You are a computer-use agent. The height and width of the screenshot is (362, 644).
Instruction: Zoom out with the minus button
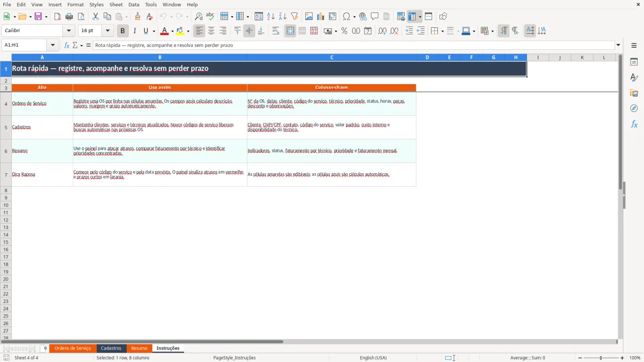pyautogui.click(x=580, y=358)
